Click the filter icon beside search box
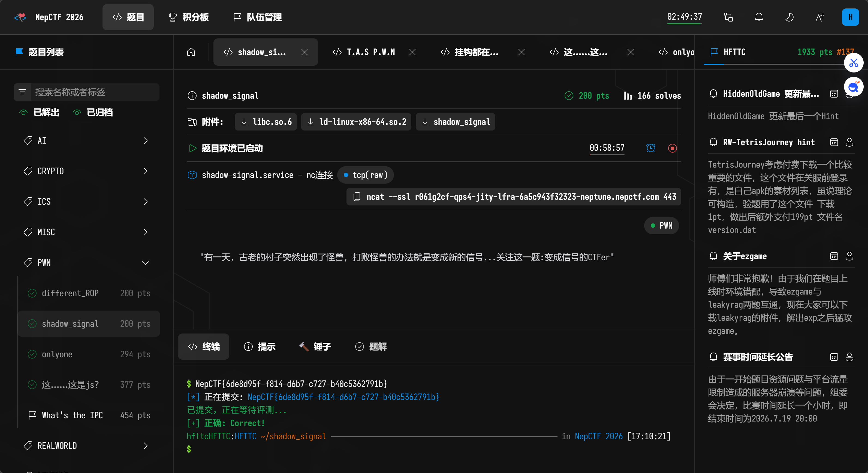This screenshot has width=868, height=473. coord(23,92)
